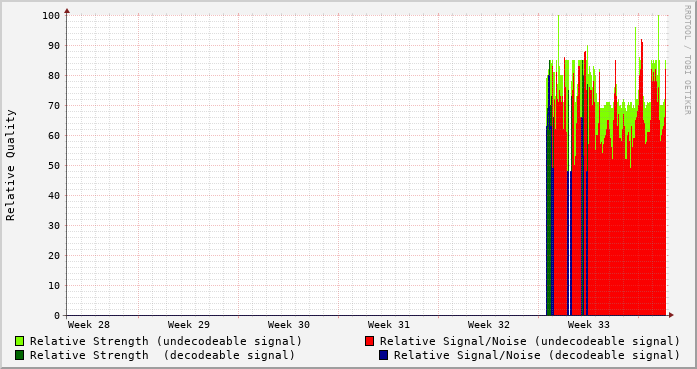Click the red undecodeable Signal/Noise swatch
Viewport: 697px width, 369px height.
[369, 341]
